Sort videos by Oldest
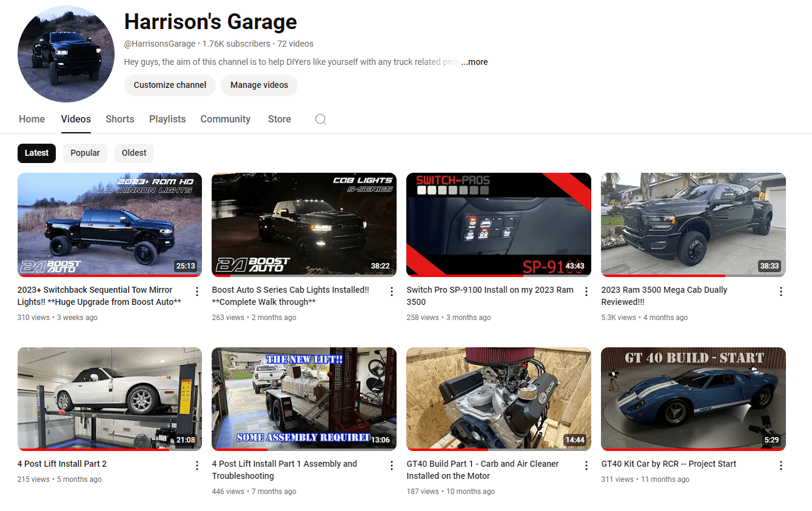 point(134,153)
